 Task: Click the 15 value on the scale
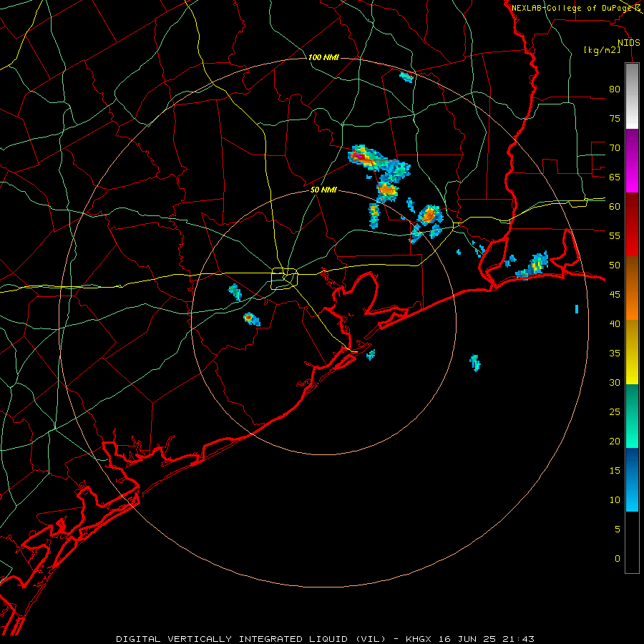615,470
